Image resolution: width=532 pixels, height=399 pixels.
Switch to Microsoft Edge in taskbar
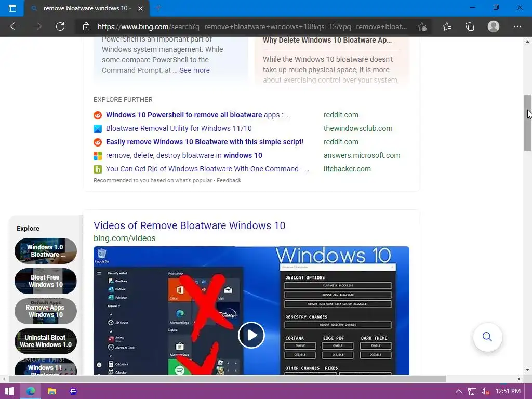pyautogui.click(x=31, y=391)
